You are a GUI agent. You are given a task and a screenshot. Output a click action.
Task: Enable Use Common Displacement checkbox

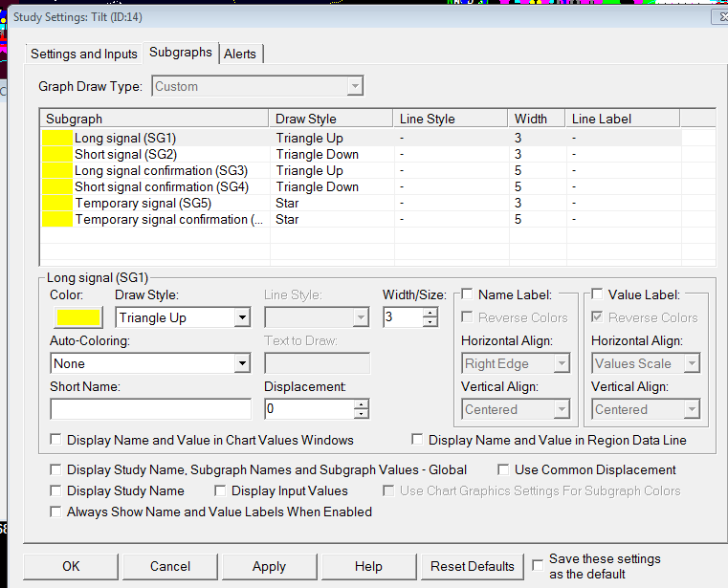tap(503, 469)
